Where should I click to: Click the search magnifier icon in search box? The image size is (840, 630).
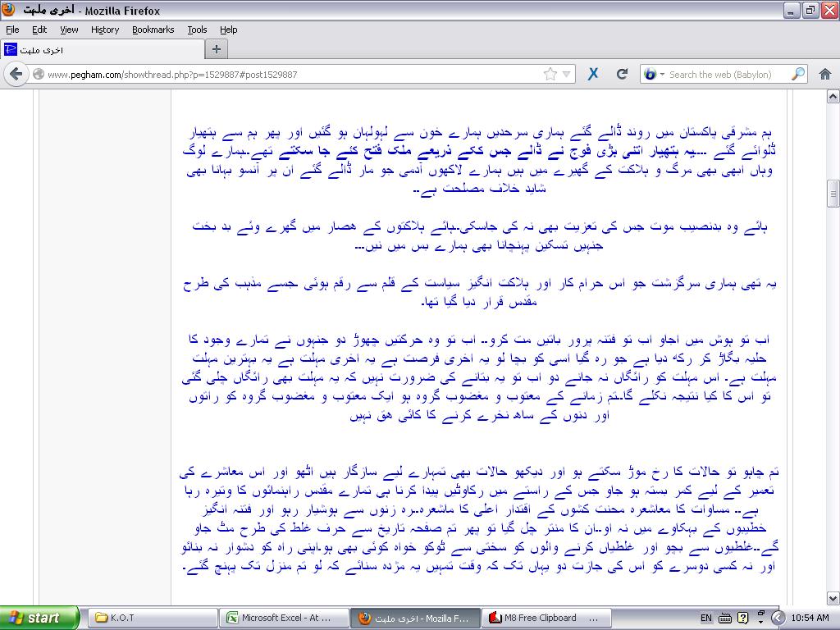pyautogui.click(x=797, y=74)
